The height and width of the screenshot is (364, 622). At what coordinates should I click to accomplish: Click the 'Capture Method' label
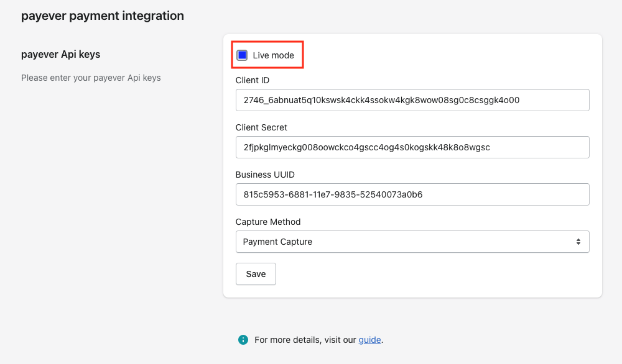(x=268, y=222)
